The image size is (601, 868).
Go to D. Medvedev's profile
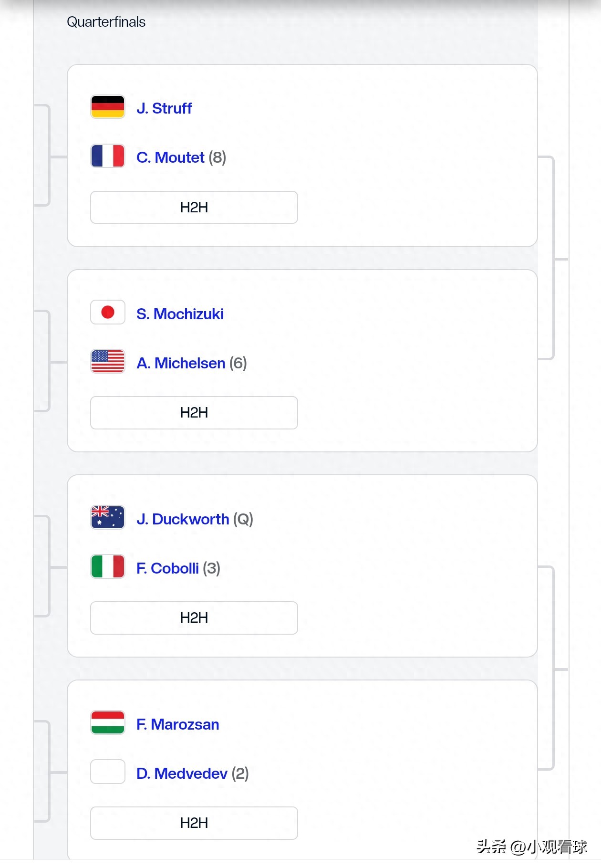coord(182,774)
